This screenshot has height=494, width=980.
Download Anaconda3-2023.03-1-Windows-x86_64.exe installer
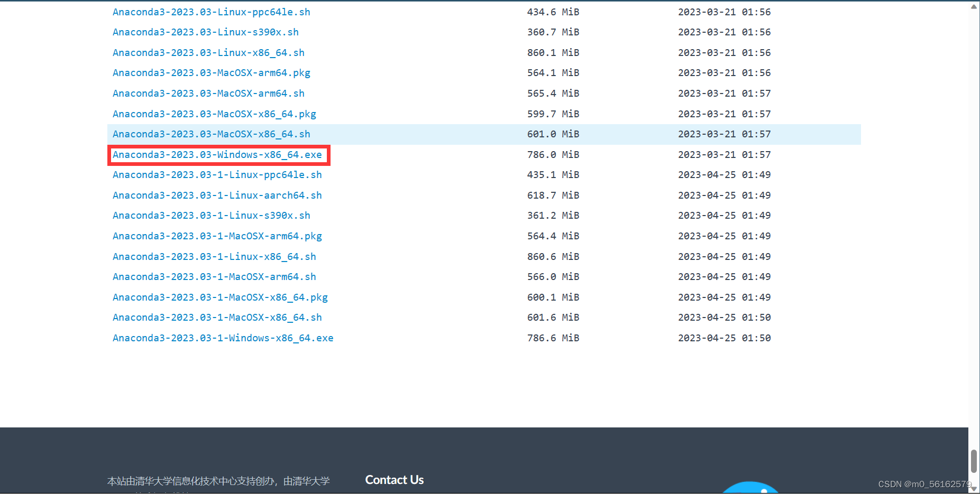tap(223, 338)
